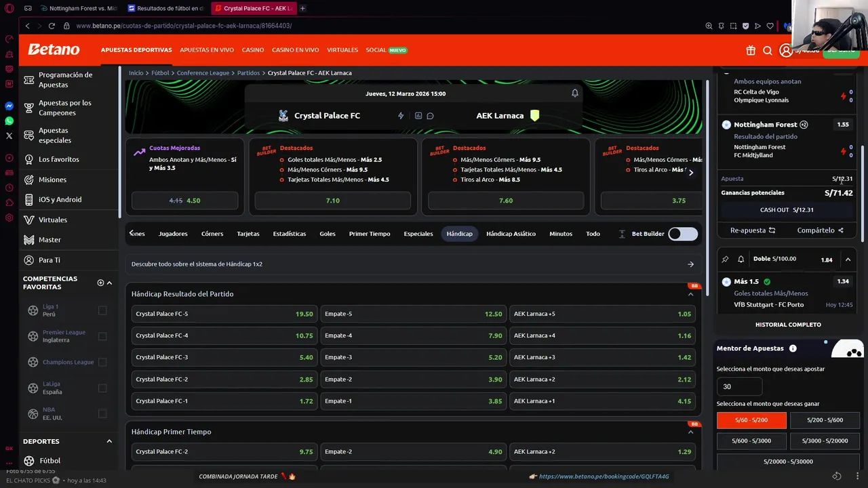This screenshot has height=488, width=868.
Task: Collapse the Doble S/100.00 bet details
Action: coord(848,260)
